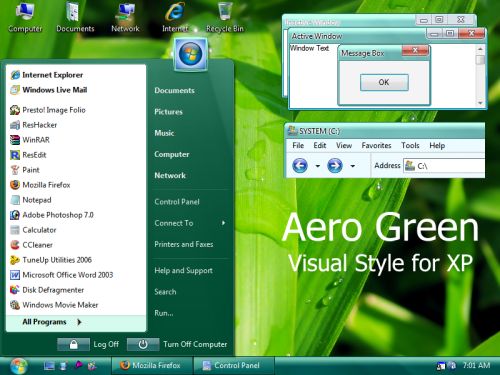Viewport: 500px width, 375px height.
Task: Launch the Internet desktop shortcut
Action: point(175,17)
